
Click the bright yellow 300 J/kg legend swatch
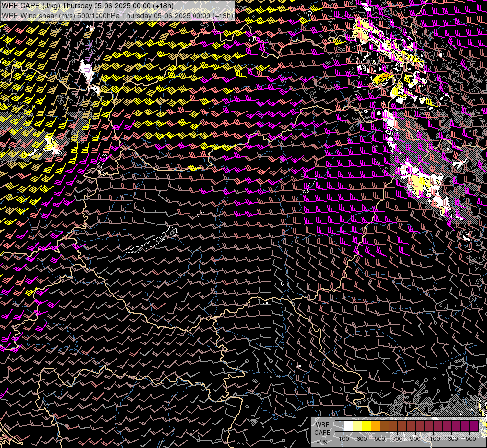(367, 426)
